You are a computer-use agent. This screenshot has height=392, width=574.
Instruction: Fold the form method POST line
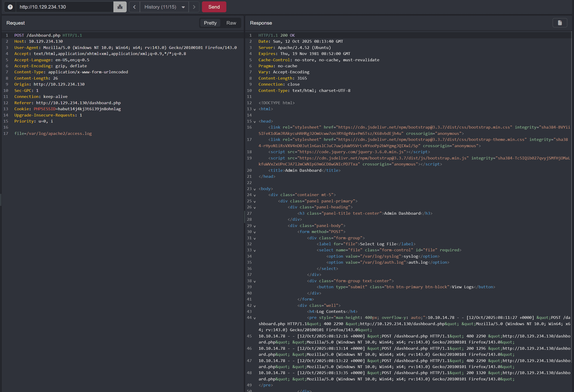pyautogui.click(x=255, y=232)
